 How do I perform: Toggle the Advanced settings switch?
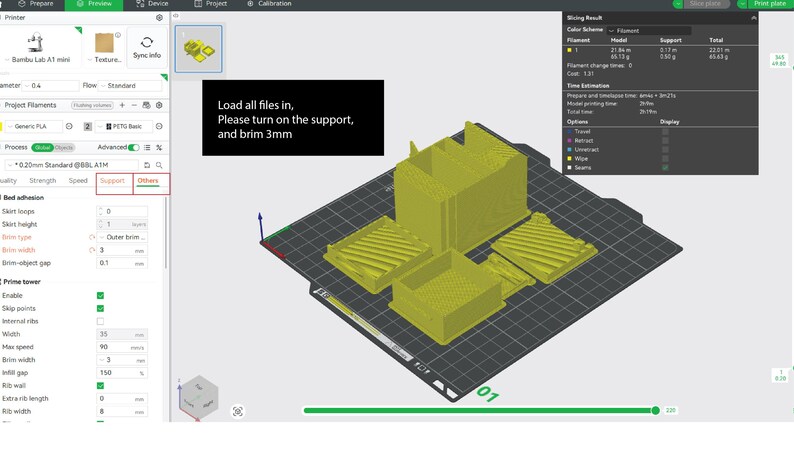[134, 147]
